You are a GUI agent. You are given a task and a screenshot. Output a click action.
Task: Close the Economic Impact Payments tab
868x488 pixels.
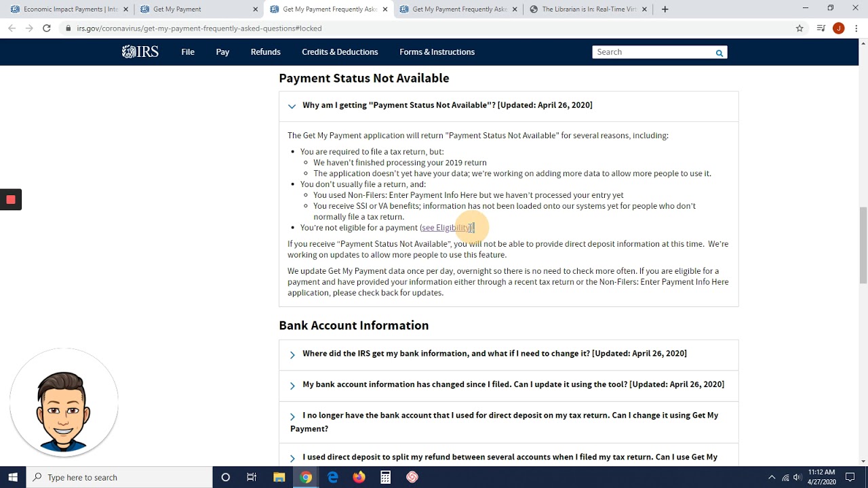[x=125, y=9]
